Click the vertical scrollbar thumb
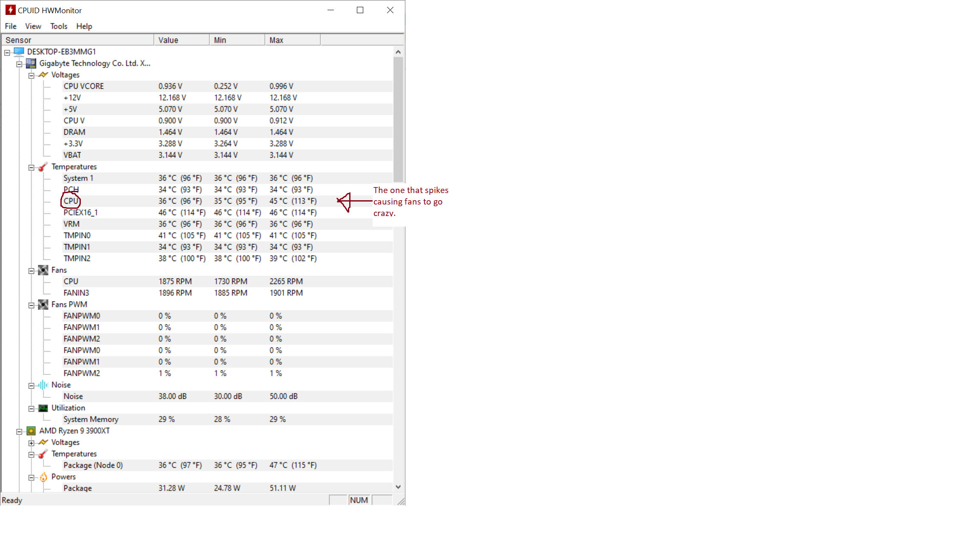This screenshot has height=551, width=980. (398, 120)
